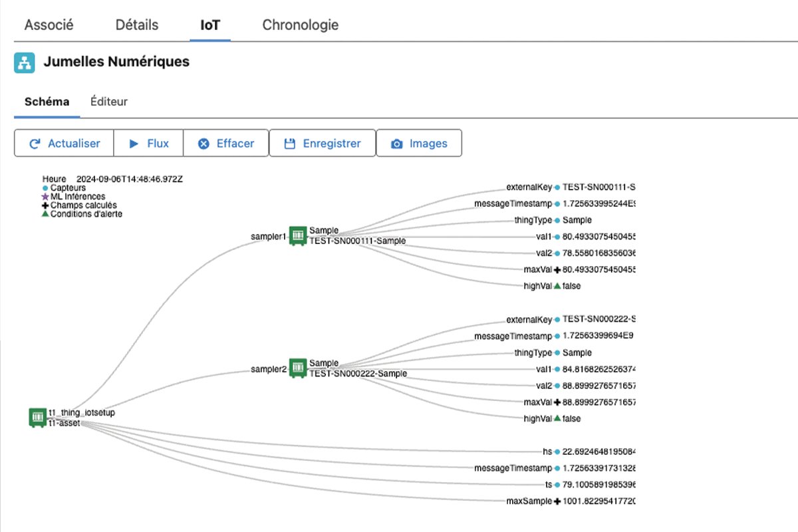Click sampler2 val1 value 84.8168262526374
Screen dimensions: 798x532
click(599, 370)
